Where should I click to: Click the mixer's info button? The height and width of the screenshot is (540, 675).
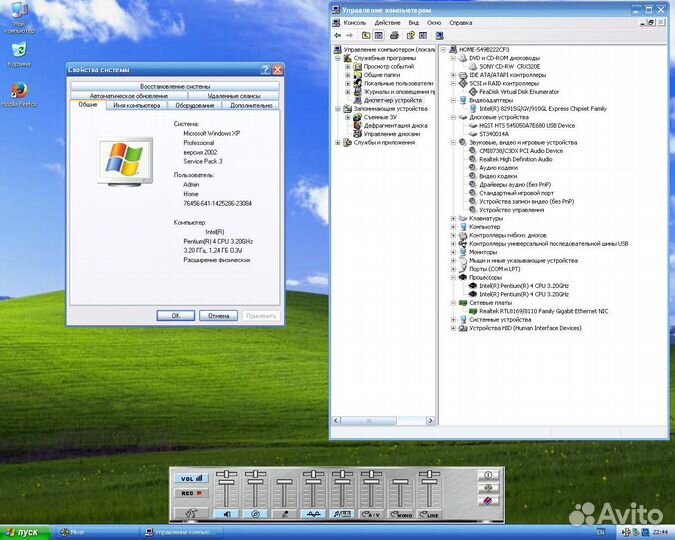point(488,475)
